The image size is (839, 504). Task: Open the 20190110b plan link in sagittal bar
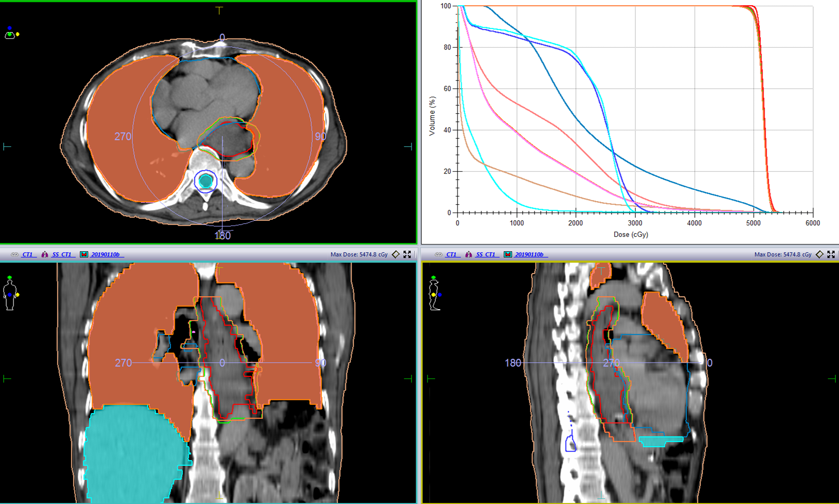pos(529,254)
